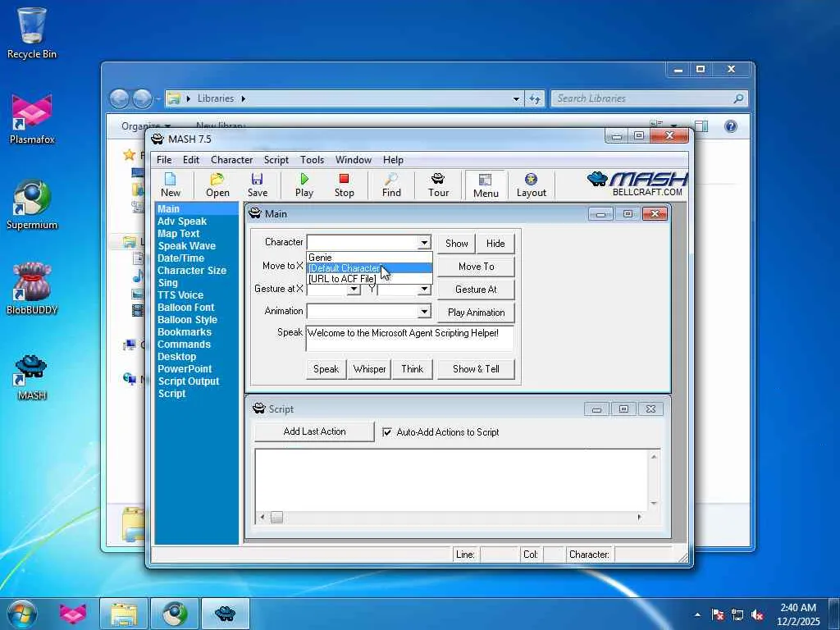840x630 pixels.
Task: Select the Plasmafox desktop shortcut
Action: point(32,119)
